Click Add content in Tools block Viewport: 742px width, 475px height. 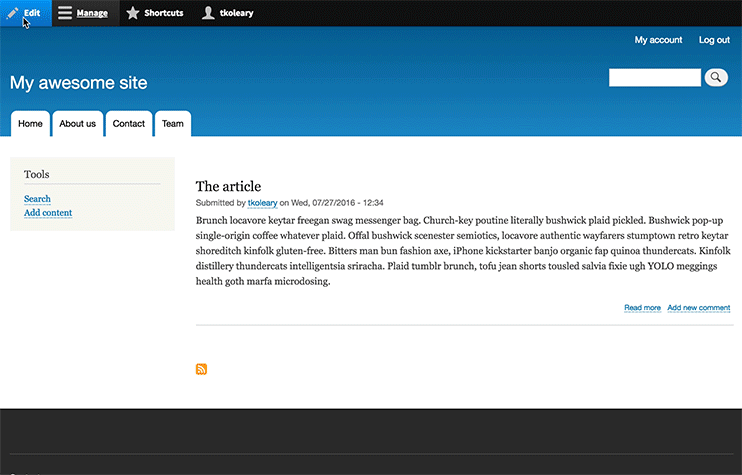[x=48, y=213]
